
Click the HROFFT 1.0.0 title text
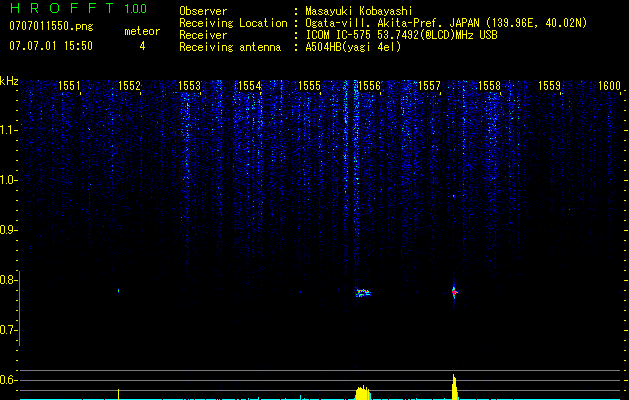pyautogui.click(x=78, y=8)
